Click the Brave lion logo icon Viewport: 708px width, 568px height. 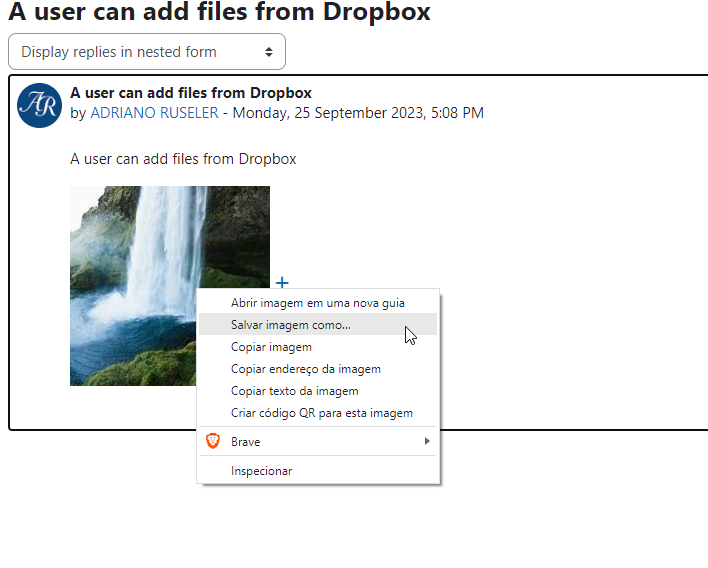coord(213,441)
